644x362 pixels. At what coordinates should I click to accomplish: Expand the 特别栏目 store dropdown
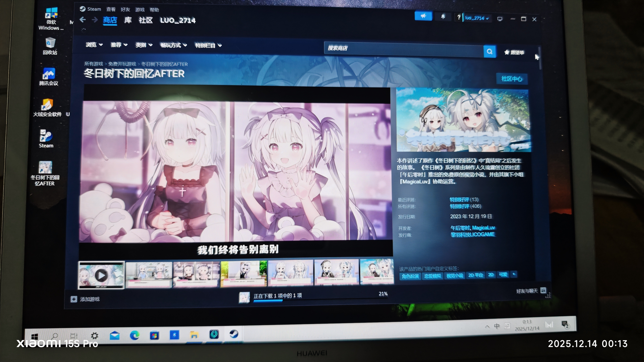208,45
